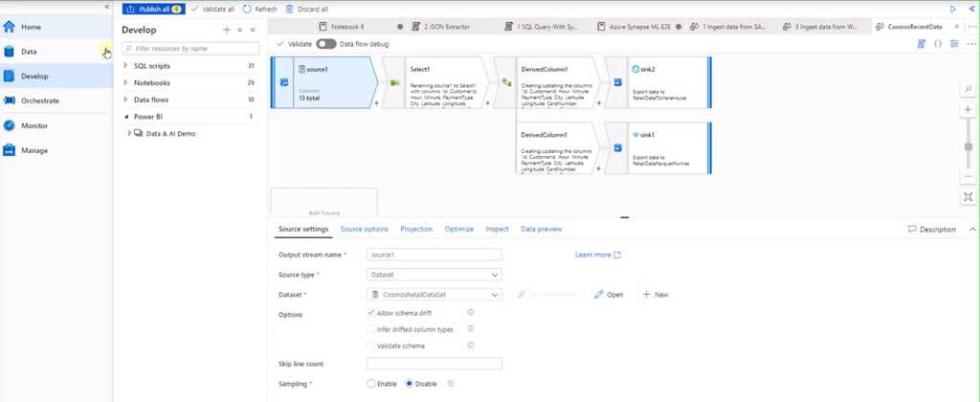The image size is (980, 402).
Task: Open the Manage hub icon
Action: pos(10,150)
